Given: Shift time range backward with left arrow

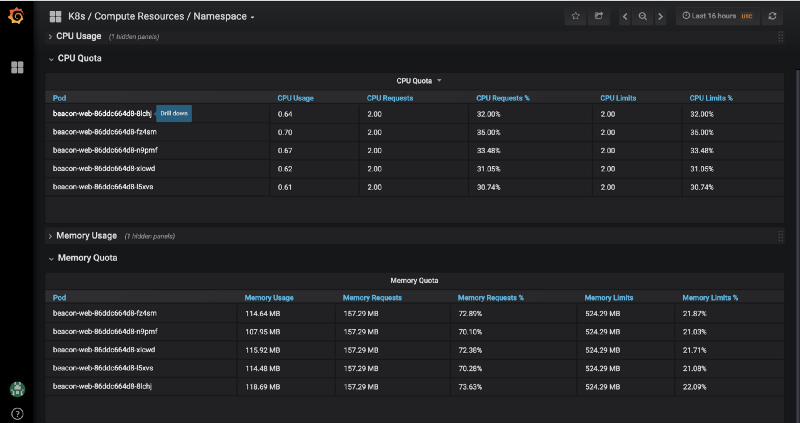Looking at the screenshot, I should tap(626, 16).
